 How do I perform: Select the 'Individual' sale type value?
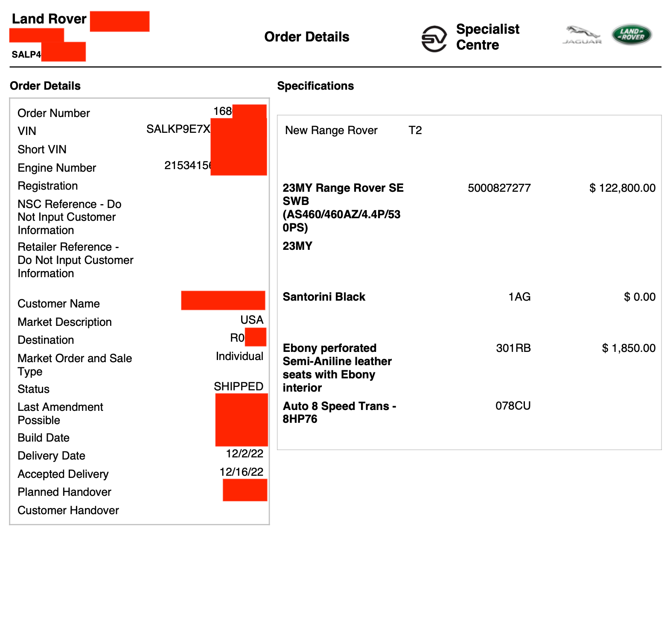coord(239,356)
